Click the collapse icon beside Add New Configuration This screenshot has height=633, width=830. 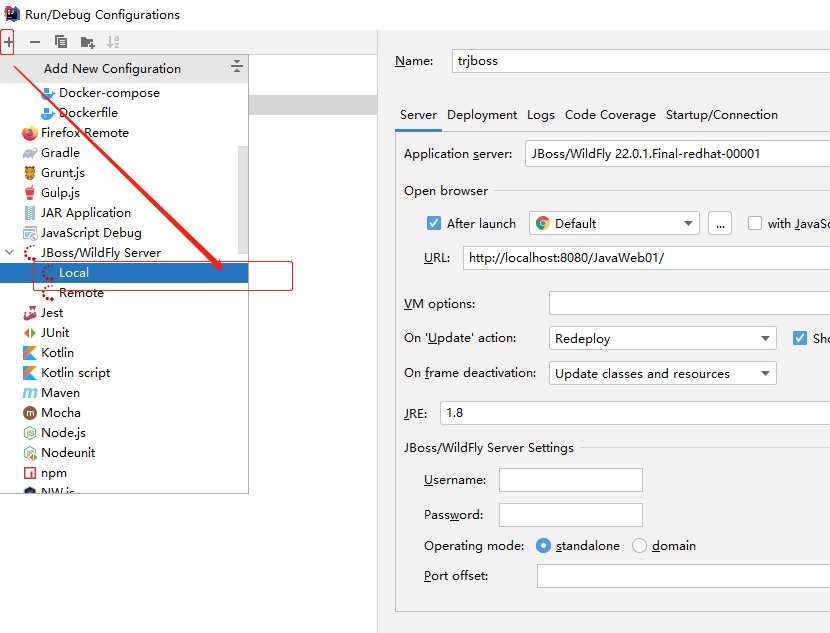point(237,67)
